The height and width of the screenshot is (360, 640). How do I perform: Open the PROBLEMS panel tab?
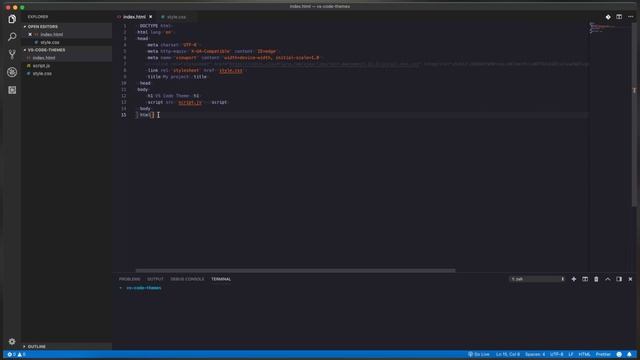[x=129, y=279]
